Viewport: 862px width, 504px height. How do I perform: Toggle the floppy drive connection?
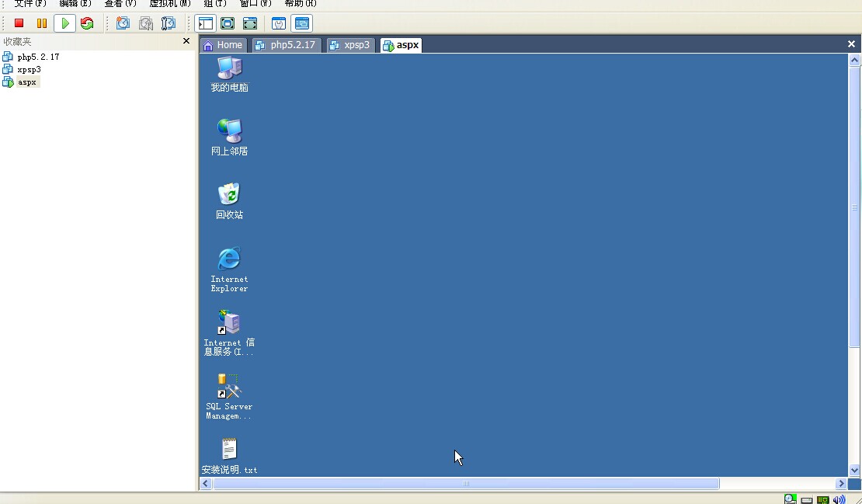tap(806, 499)
